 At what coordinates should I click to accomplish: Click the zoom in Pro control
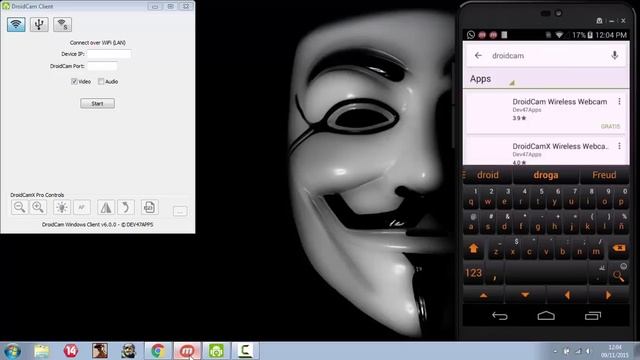[x=38, y=207]
